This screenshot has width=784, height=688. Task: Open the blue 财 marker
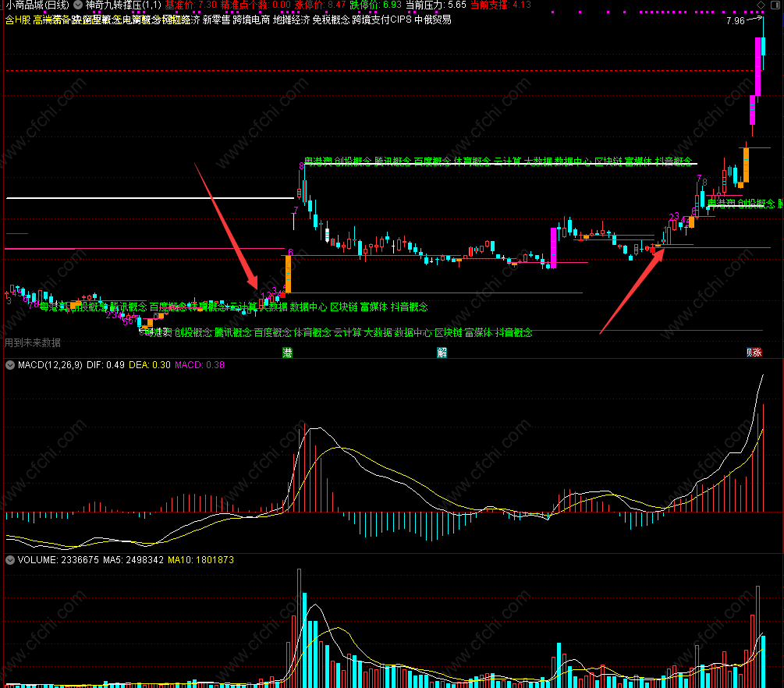click(750, 353)
